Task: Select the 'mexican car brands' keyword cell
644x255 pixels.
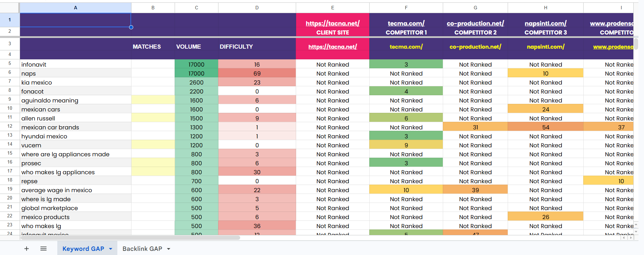Action: 76,127
